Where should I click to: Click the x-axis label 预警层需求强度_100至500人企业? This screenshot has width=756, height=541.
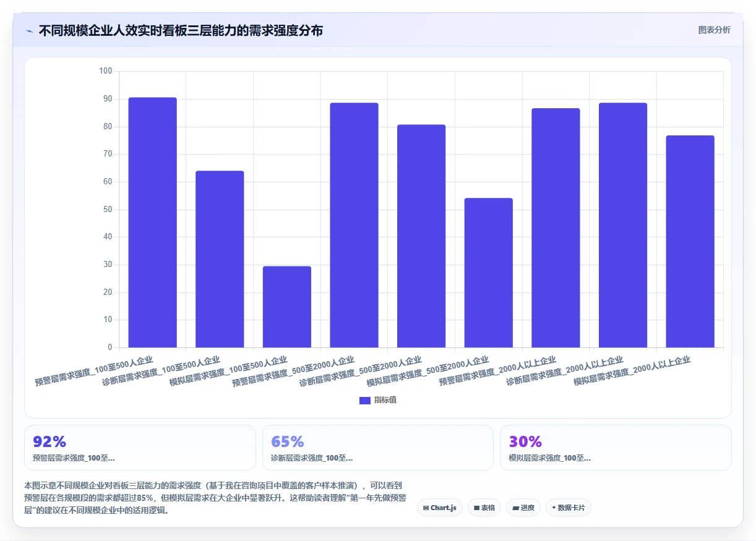pos(94,371)
